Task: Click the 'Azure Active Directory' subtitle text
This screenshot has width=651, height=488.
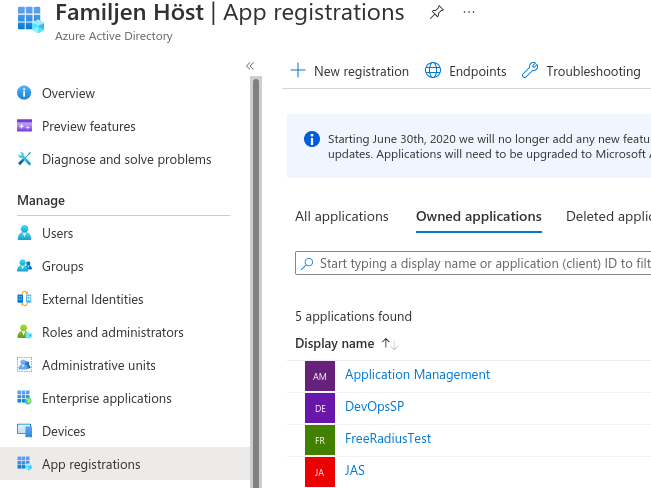Action: tap(114, 36)
